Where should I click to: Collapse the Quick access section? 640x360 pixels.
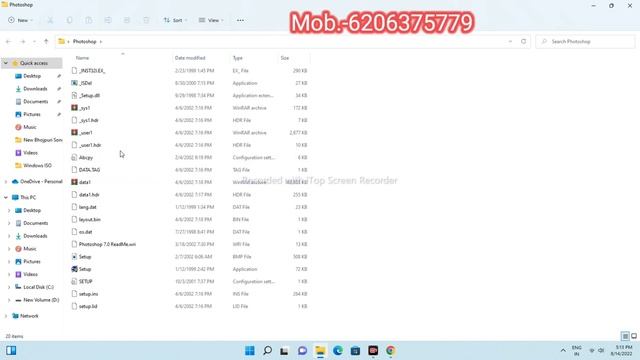6,63
